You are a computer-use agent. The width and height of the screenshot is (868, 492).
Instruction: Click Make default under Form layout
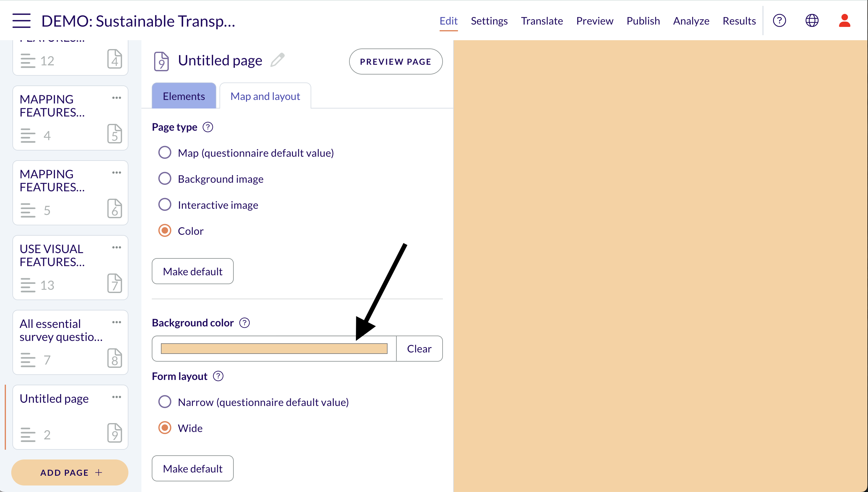193,468
